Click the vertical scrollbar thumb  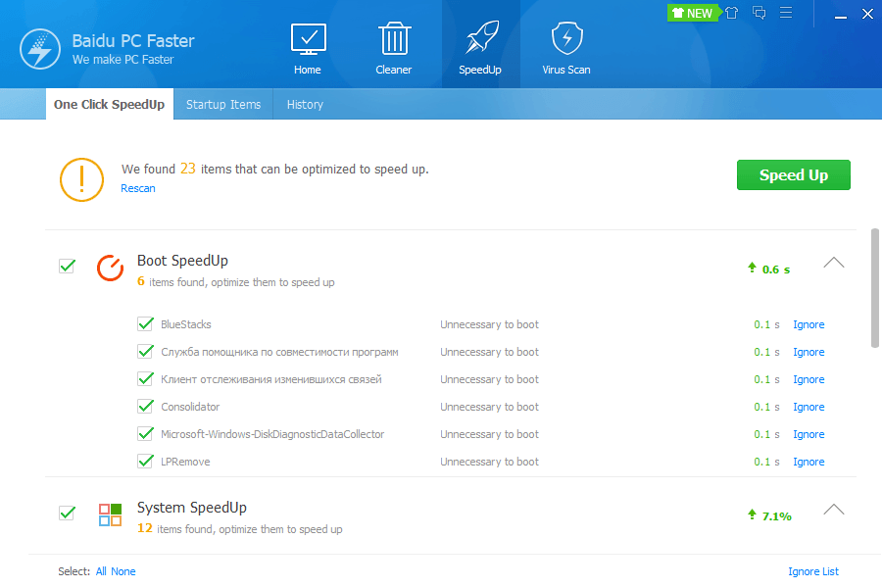875,288
